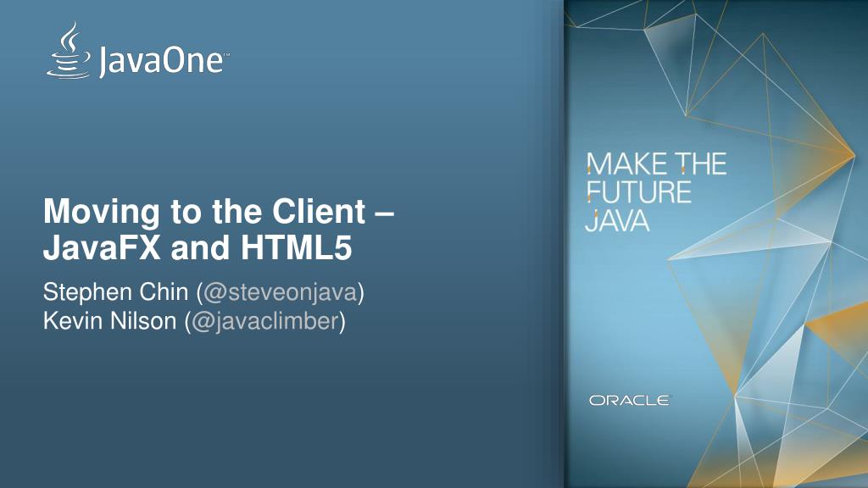Click the Java coffee cup logo icon

[68, 50]
